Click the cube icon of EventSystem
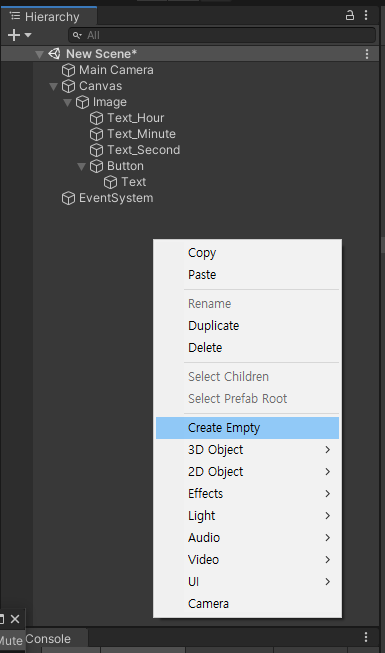Screen dimensions: 385x653 (x=68, y=198)
